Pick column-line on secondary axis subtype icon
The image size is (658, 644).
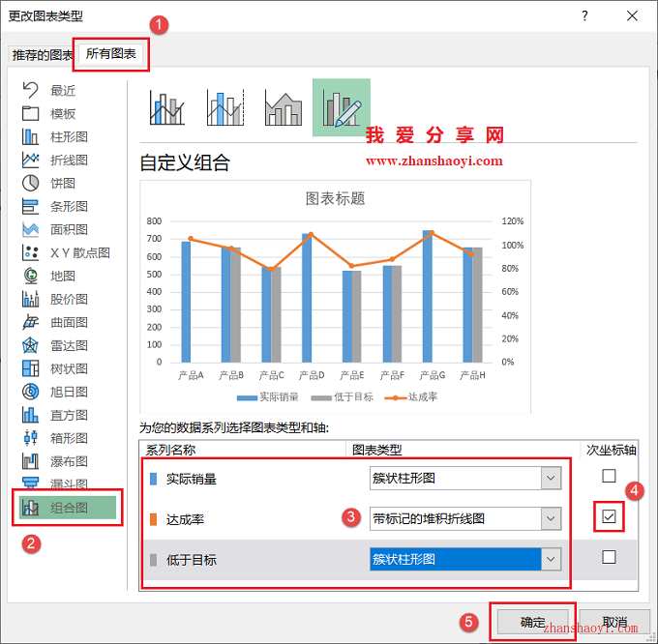225,107
